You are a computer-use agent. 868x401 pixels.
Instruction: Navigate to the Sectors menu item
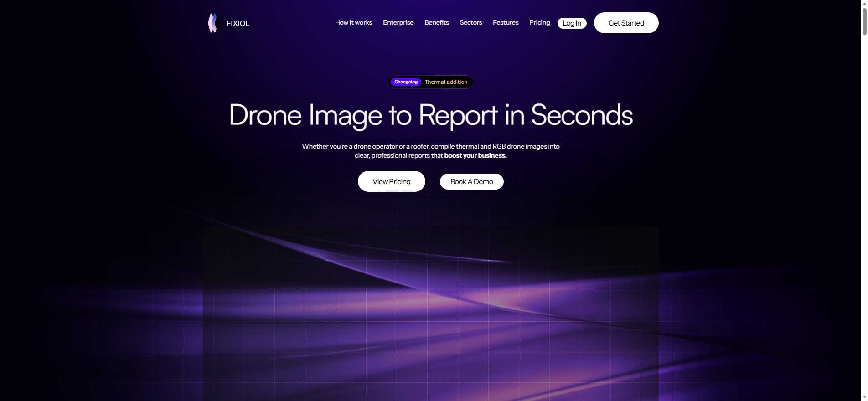point(470,22)
